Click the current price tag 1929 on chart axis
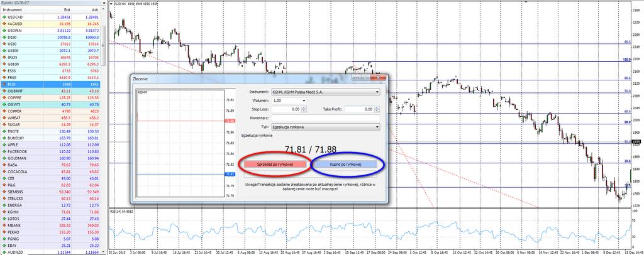 pos(635,142)
